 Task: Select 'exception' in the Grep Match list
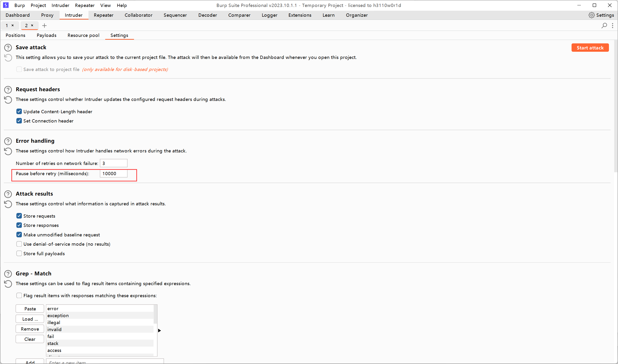(x=100, y=316)
